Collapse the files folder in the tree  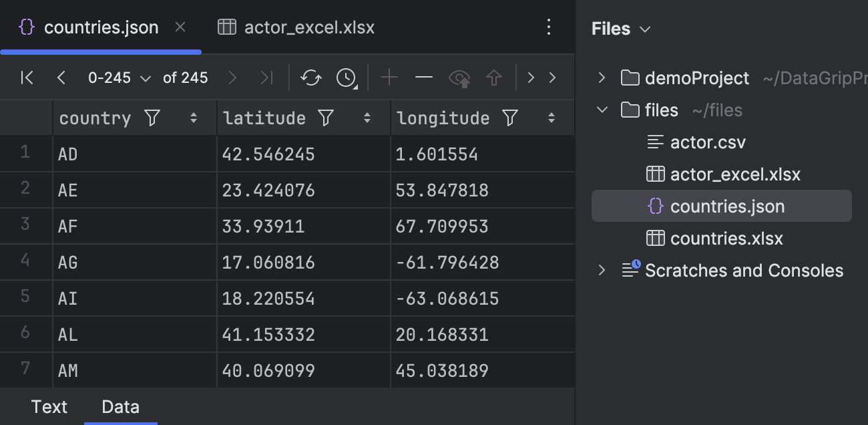click(603, 110)
